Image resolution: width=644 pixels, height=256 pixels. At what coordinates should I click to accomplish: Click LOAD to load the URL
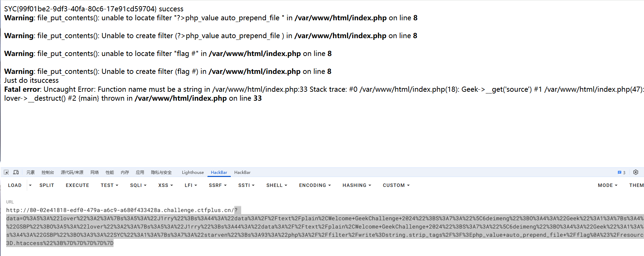coord(15,185)
